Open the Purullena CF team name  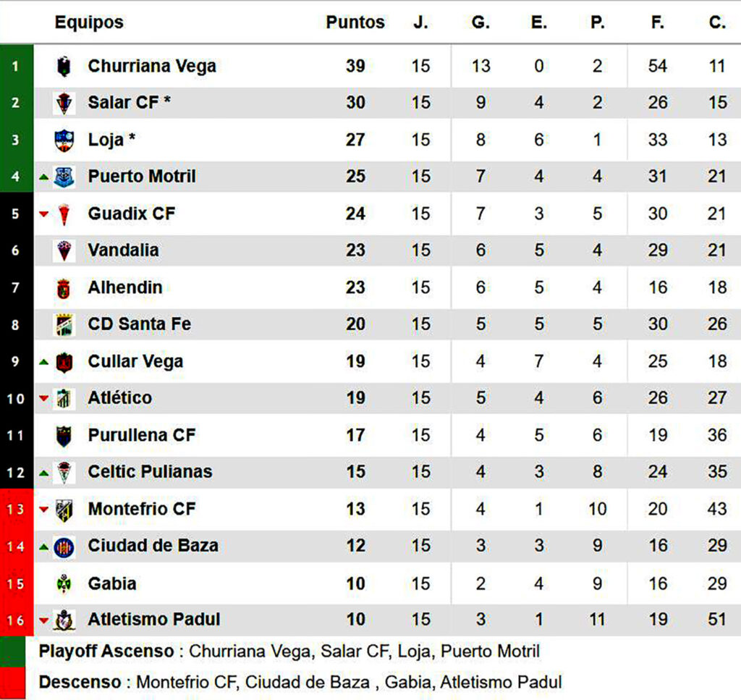142,435
